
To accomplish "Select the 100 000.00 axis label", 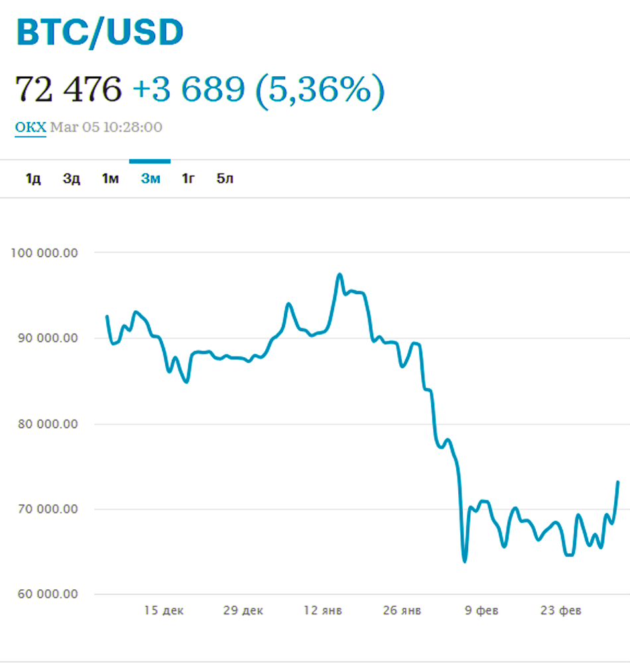I will [x=44, y=252].
